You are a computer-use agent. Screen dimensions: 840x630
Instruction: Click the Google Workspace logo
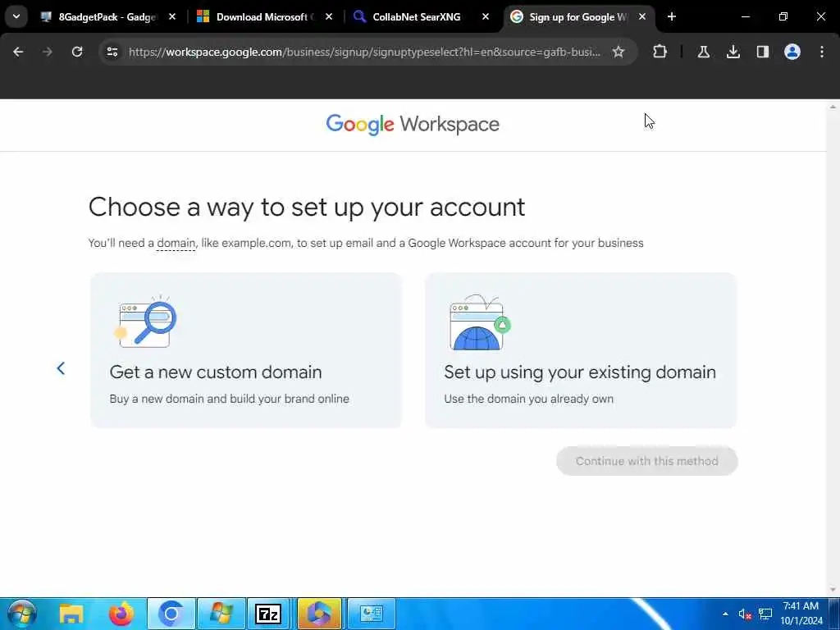(413, 125)
